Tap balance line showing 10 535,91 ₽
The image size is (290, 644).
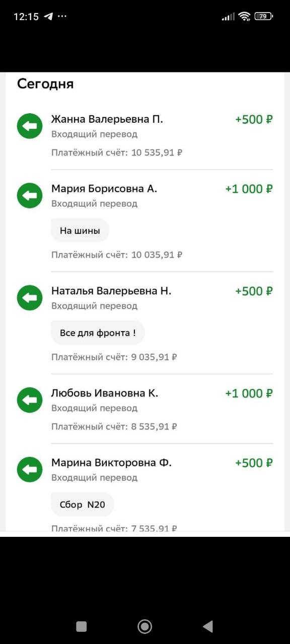[117, 152]
